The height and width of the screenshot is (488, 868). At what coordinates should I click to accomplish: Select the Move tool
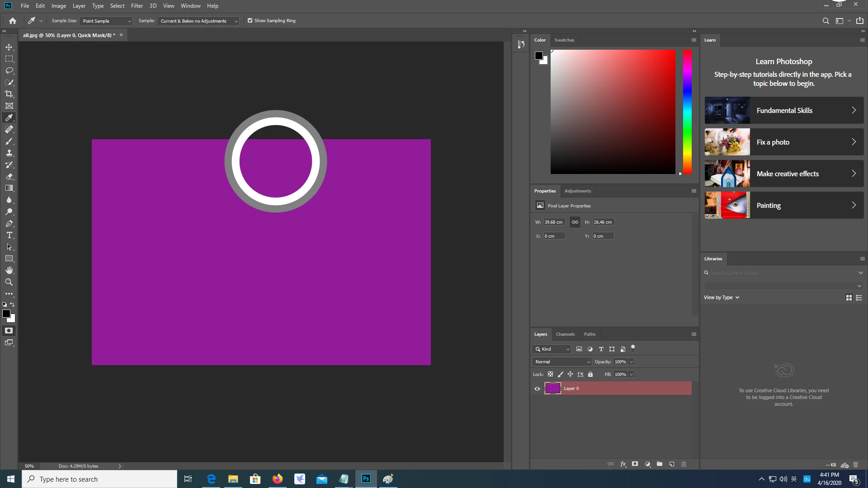(9, 47)
